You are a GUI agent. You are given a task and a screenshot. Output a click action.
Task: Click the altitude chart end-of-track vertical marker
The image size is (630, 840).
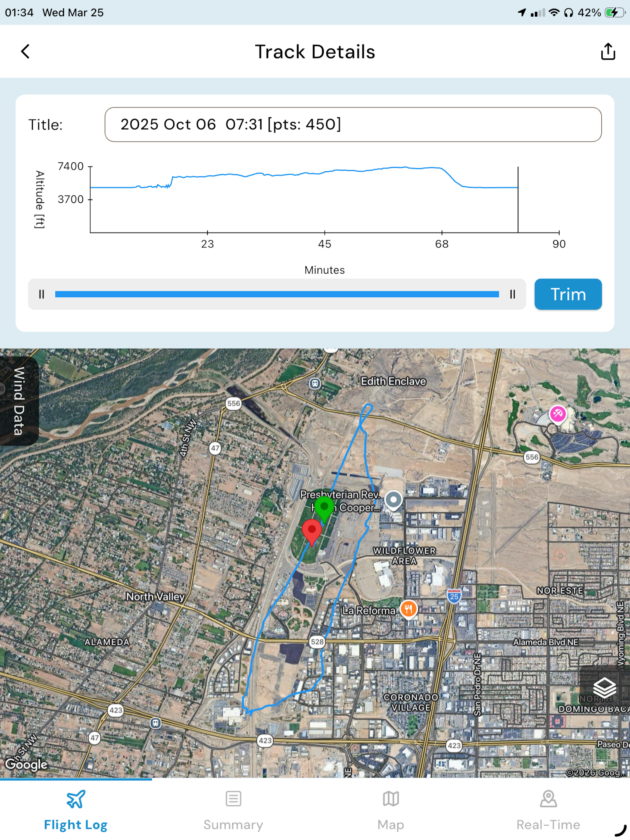518,199
